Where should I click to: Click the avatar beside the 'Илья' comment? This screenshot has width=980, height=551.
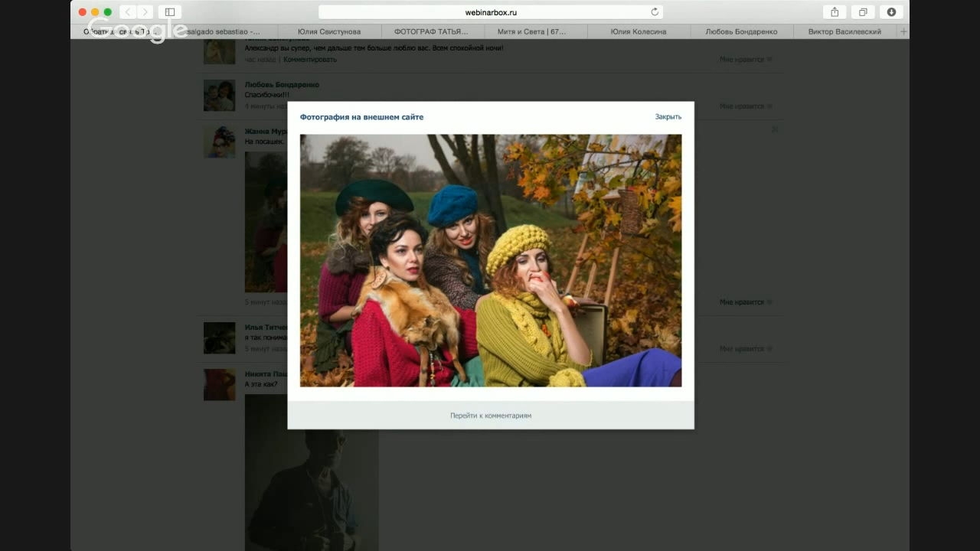pyautogui.click(x=219, y=338)
